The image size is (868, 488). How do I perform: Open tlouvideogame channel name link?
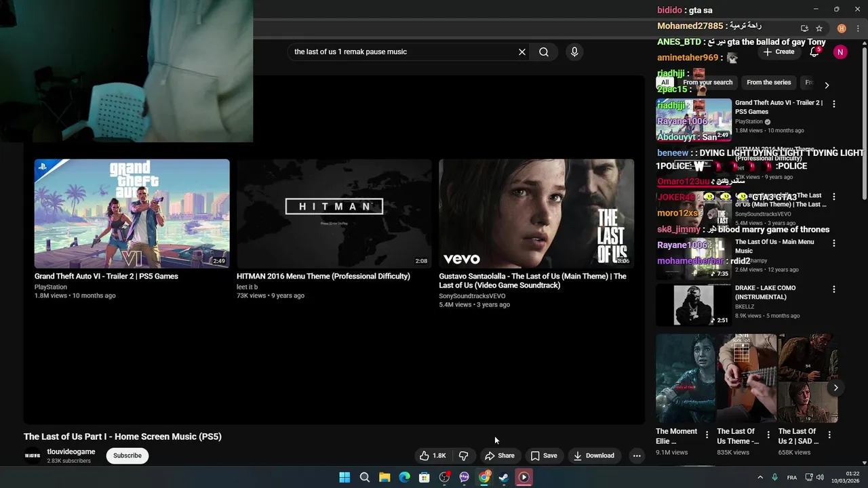click(x=71, y=451)
